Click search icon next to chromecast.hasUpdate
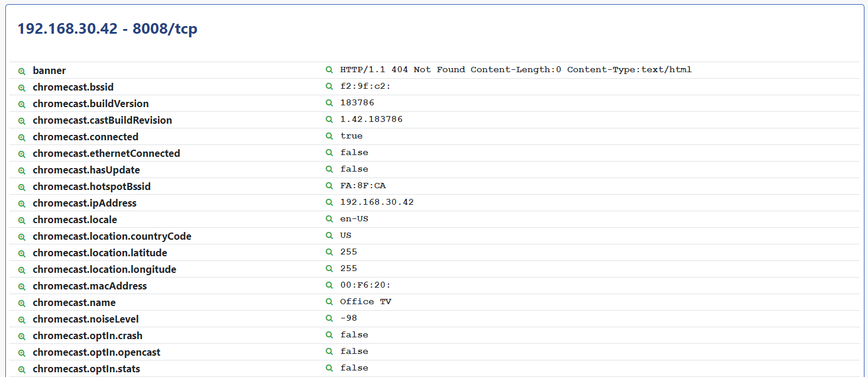 [x=22, y=170]
